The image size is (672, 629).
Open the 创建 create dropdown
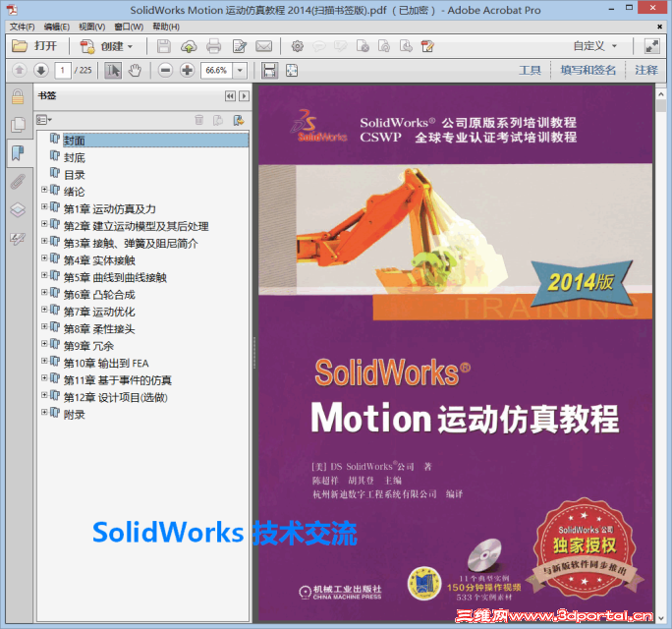pos(106,46)
